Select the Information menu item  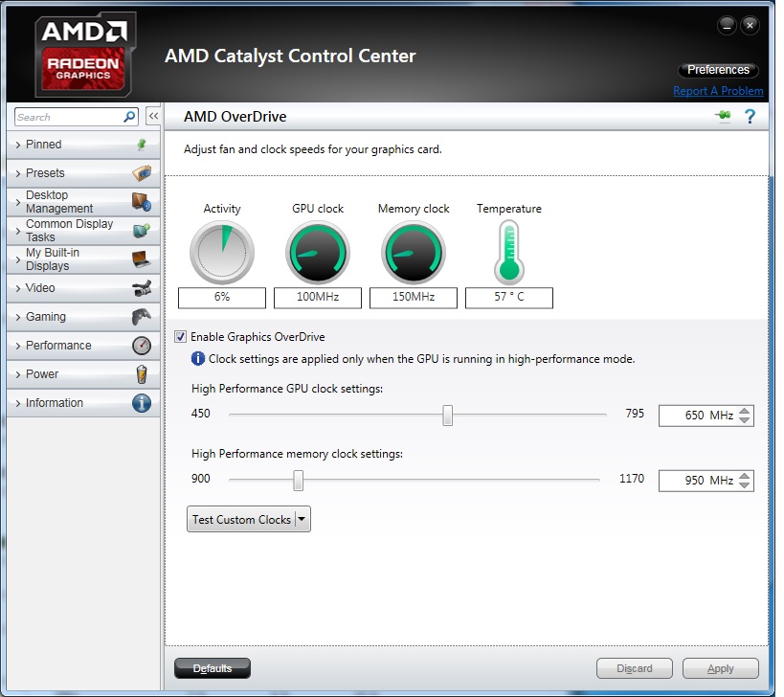[x=83, y=403]
